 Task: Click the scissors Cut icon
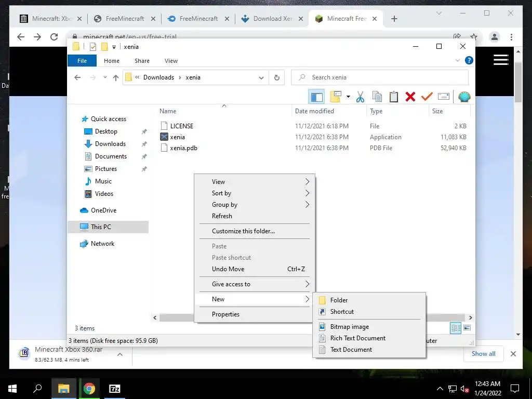coord(360,97)
